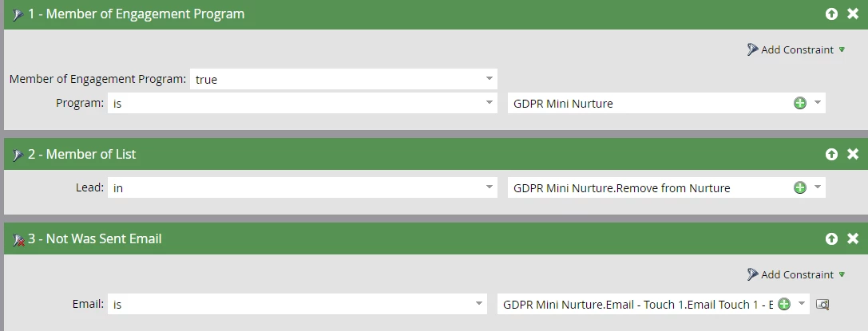This screenshot has height=331, width=868.
Task: Add another list beside Remove from Nurture value
Action: tap(800, 187)
